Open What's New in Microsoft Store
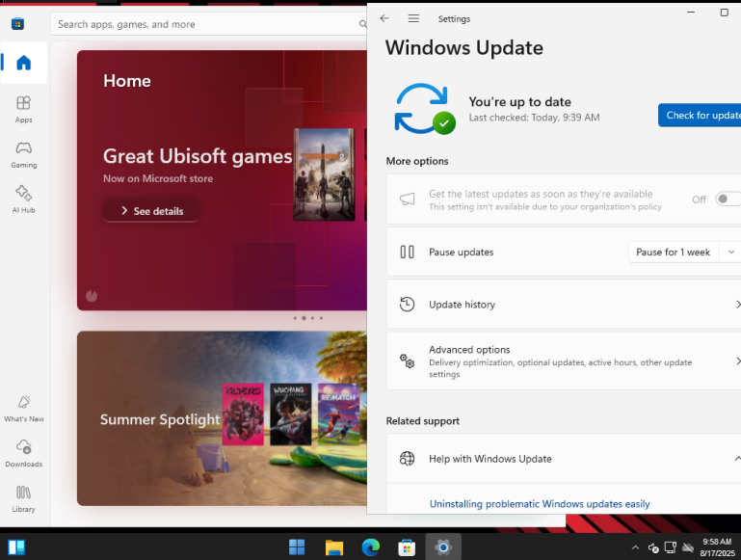The width and height of the screenshot is (741, 560). click(x=24, y=409)
